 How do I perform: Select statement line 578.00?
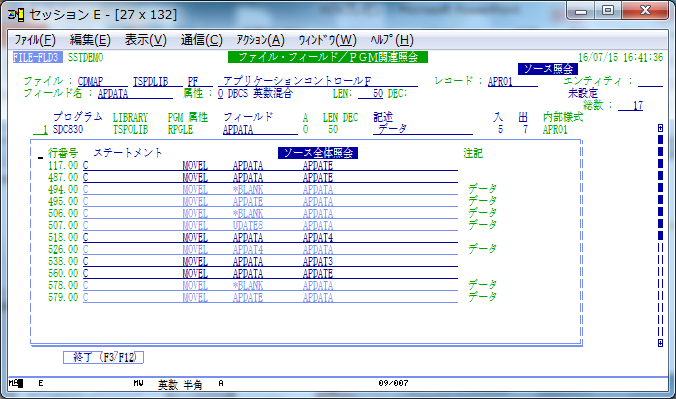[x=270, y=286]
